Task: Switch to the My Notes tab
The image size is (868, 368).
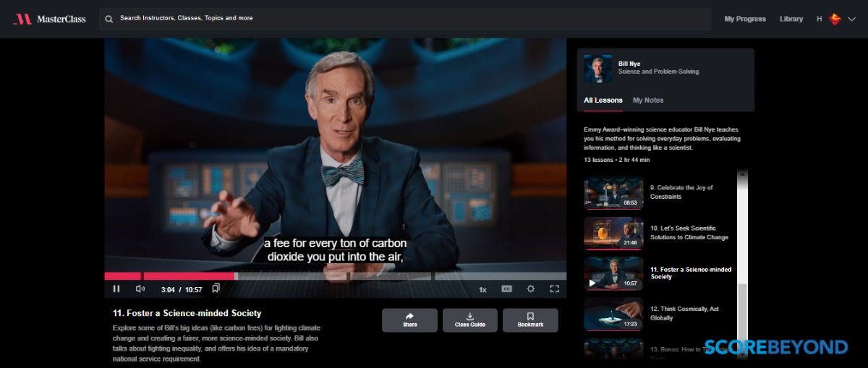Action: [647, 100]
